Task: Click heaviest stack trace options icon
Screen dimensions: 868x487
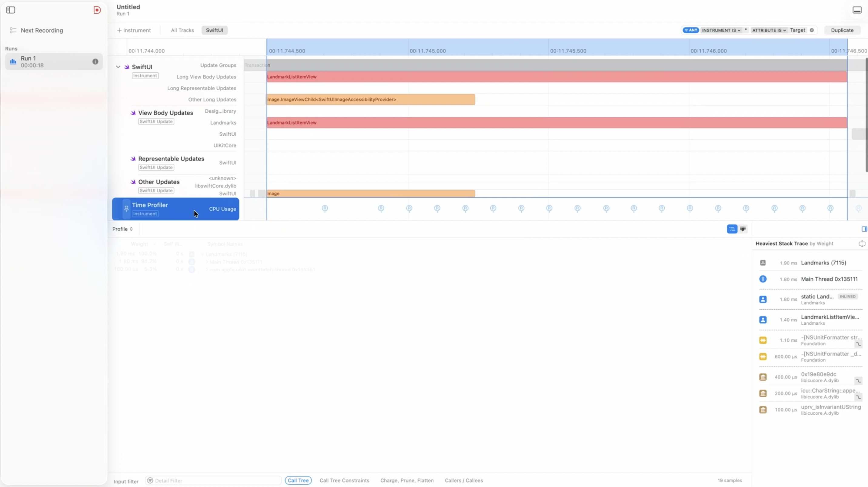Action: point(862,243)
